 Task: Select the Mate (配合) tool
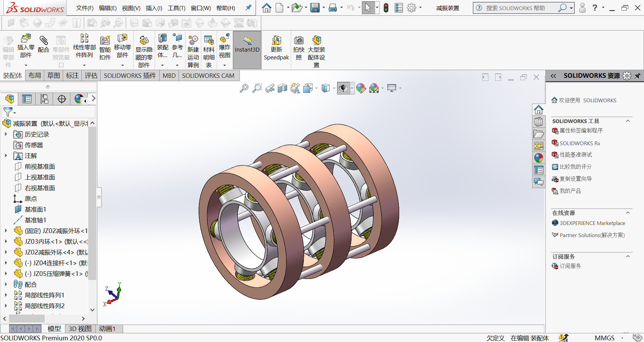click(44, 45)
